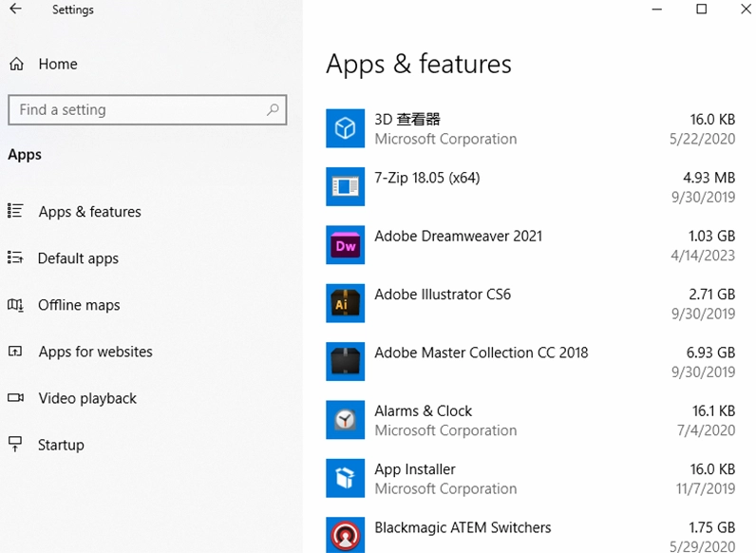The height and width of the screenshot is (553, 756).
Task: Open the Home settings page
Action: point(57,65)
